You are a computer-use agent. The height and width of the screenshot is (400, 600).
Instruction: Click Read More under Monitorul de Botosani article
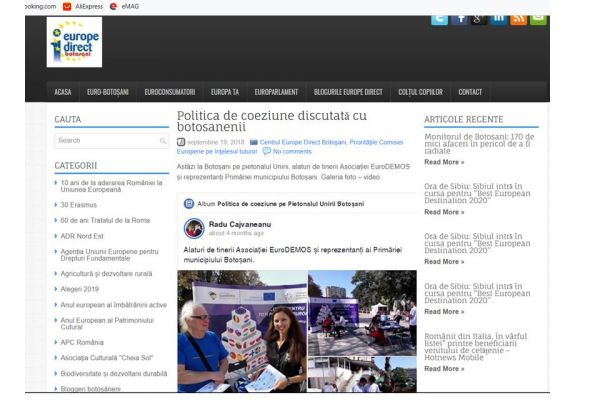click(x=444, y=162)
